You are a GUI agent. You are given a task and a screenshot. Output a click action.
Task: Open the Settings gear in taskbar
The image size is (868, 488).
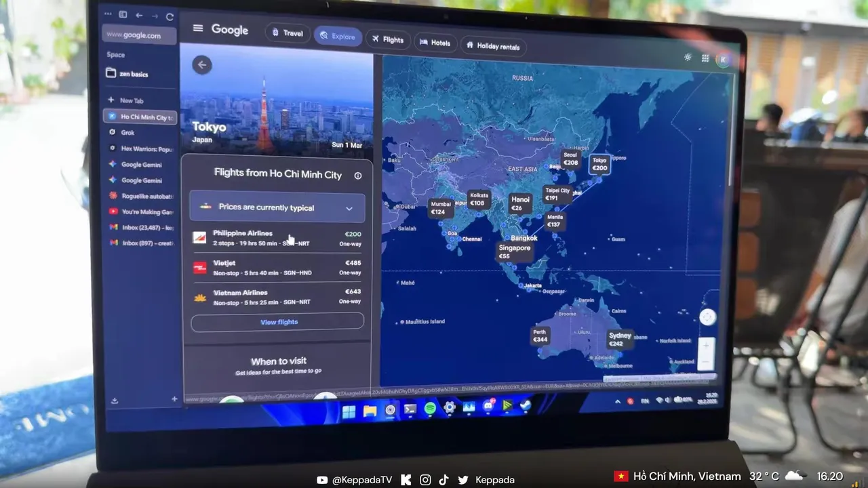pos(449,408)
